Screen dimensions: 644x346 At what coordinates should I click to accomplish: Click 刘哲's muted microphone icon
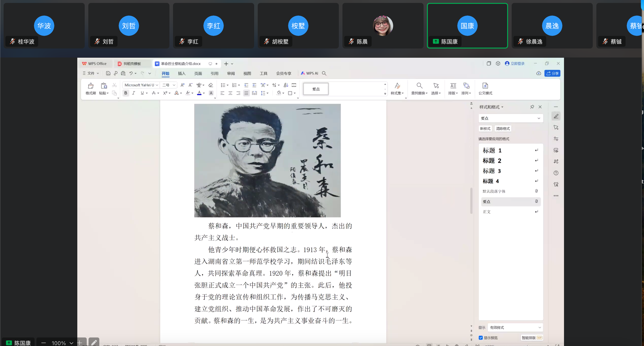coord(97,42)
